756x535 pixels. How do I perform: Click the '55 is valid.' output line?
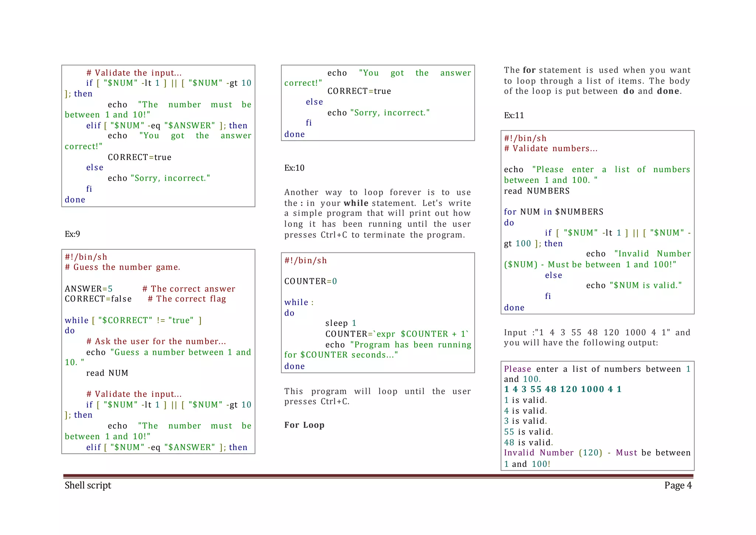pyautogui.click(x=528, y=432)
